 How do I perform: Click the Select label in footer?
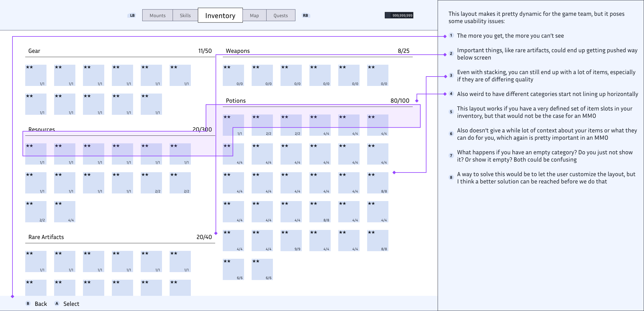coord(71,304)
